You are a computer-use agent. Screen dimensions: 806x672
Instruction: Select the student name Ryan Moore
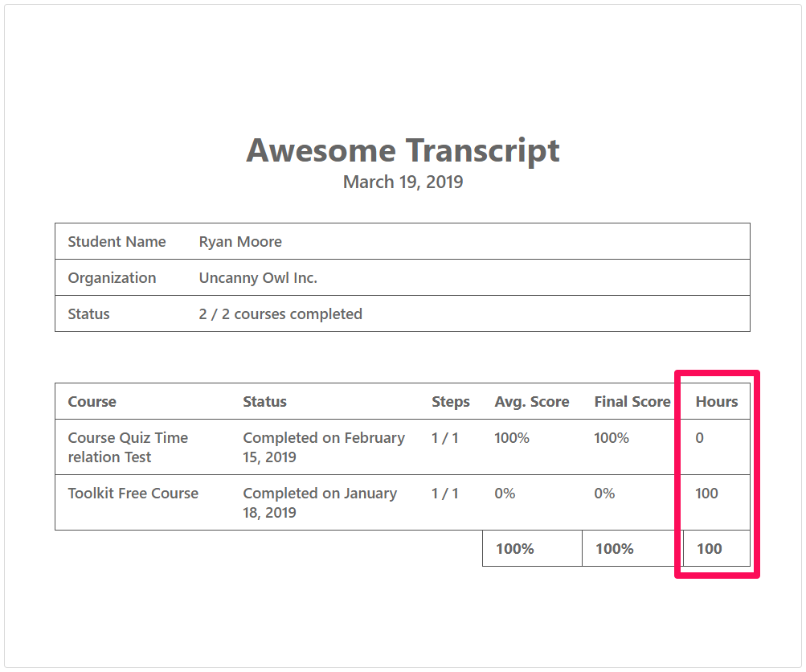point(240,242)
